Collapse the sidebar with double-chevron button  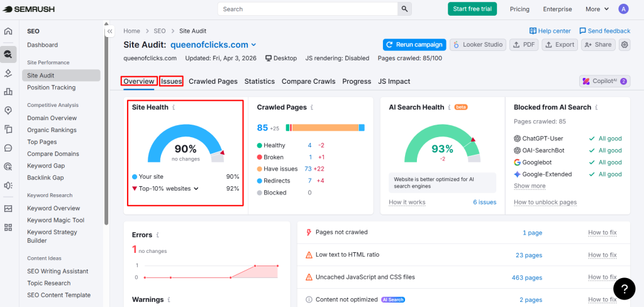[109, 31]
